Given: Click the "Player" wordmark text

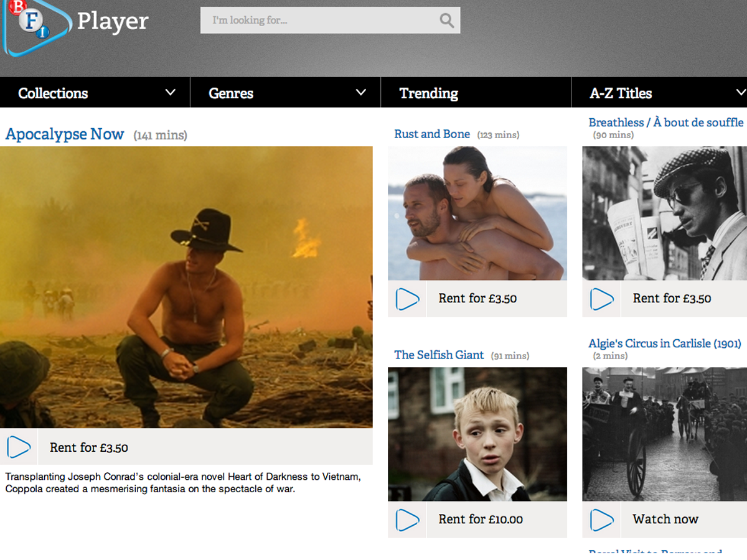Looking at the screenshot, I should click(113, 22).
